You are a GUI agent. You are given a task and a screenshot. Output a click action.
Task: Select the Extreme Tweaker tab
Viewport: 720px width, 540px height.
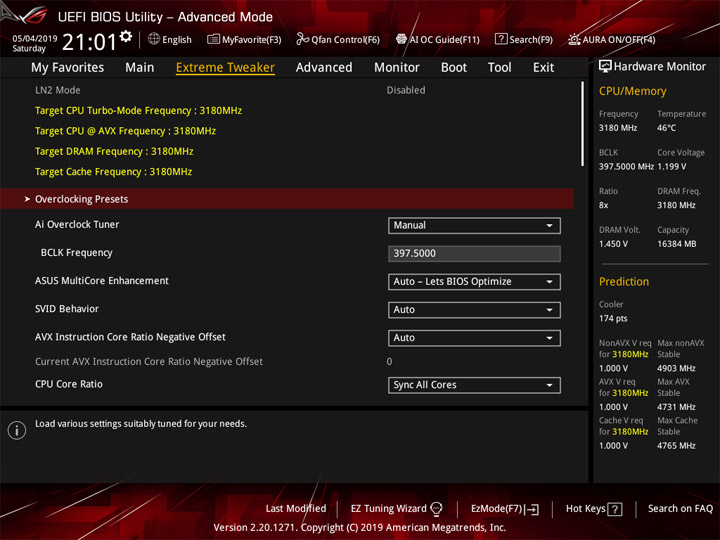click(225, 68)
